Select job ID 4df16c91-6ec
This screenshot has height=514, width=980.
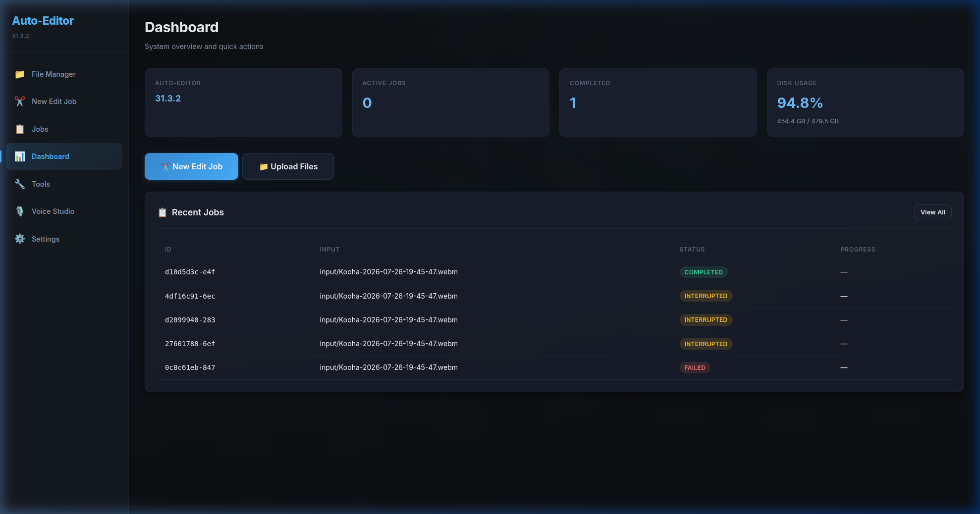click(x=190, y=296)
